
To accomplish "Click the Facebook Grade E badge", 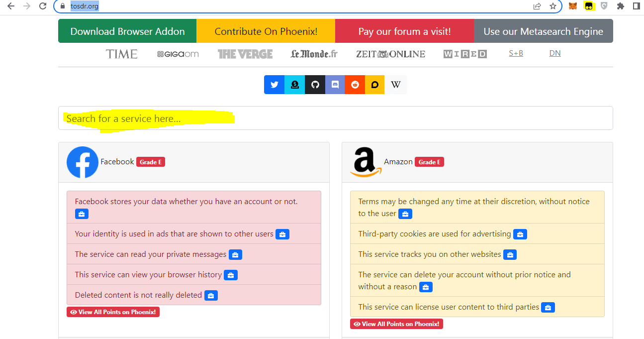I will tap(151, 162).
